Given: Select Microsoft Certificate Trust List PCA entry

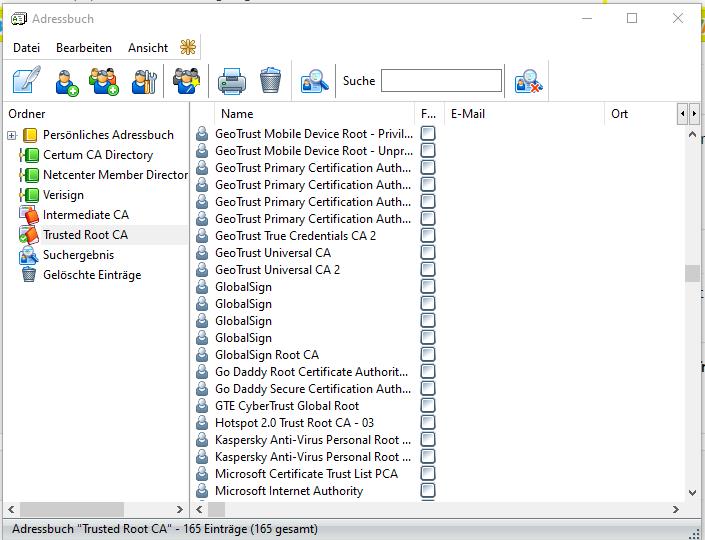Looking at the screenshot, I should click(306, 474).
